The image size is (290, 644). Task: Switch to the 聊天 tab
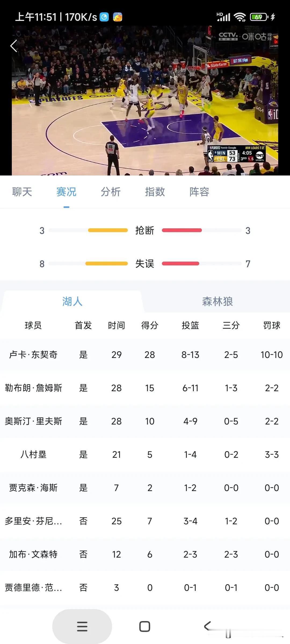point(22,192)
